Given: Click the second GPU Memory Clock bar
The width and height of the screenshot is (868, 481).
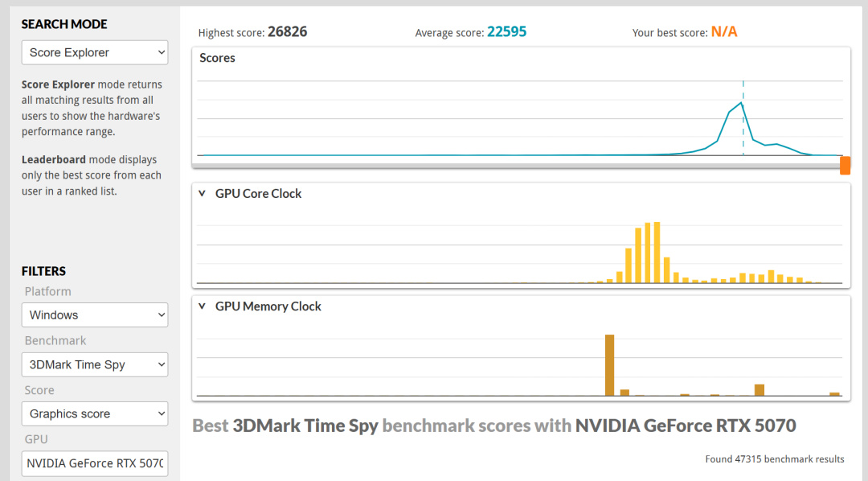Looking at the screenshot, I should (624, 393).
